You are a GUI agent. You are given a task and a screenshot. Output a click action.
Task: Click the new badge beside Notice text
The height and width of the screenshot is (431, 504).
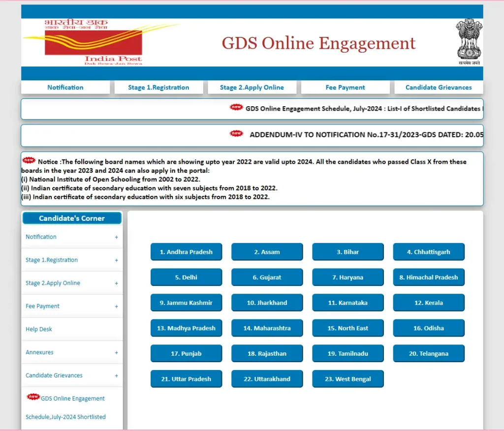click(x=29, y=160)
